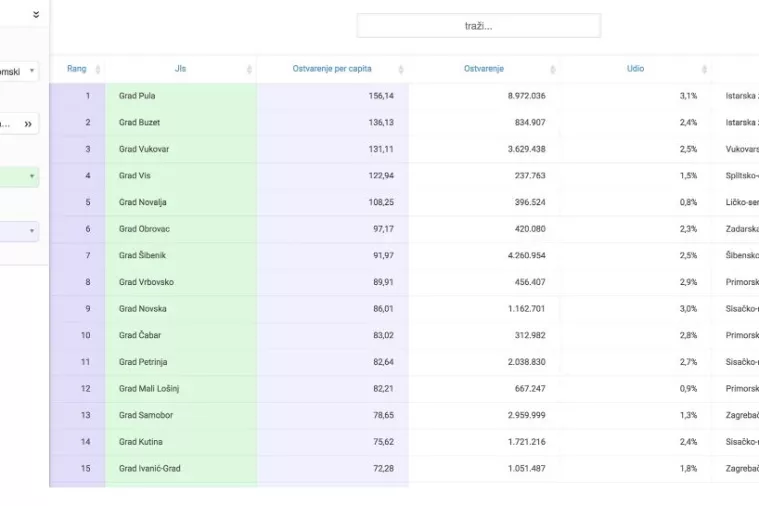The height and width of the screenshot is (506, 759).
Task: Click the double right-arrow sidebar button
Action: coord(28,124)
